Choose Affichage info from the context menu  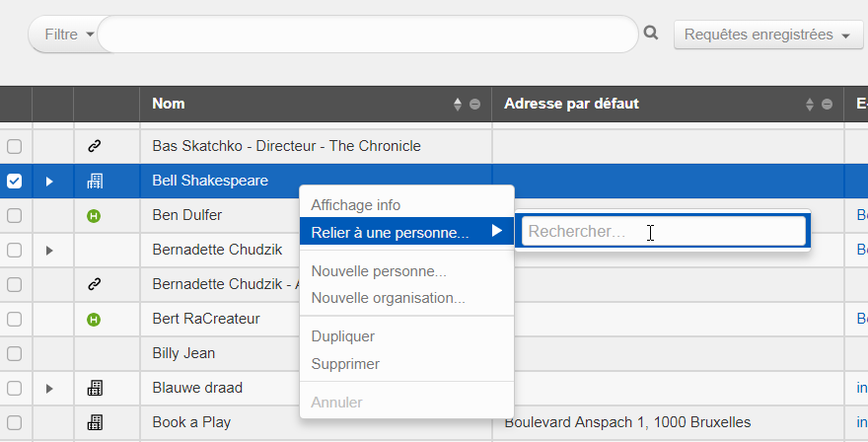pos(356,205)
